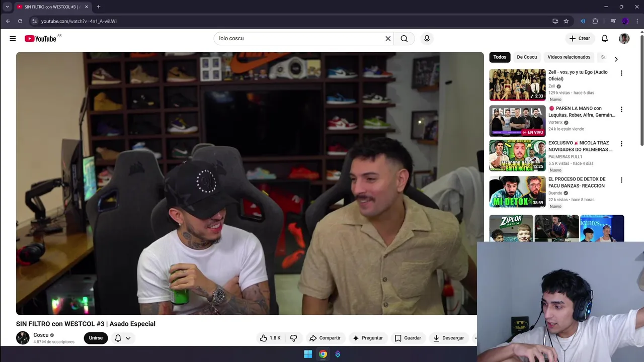The width and height of the screenshot is (644, 362).
Task: Select the Todos filter chip
Action: tap(500, 57)
